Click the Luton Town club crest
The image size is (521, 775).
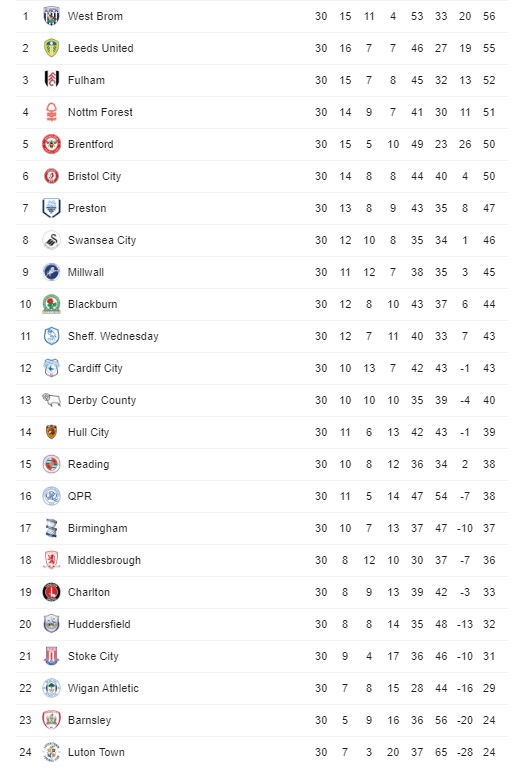(51, 752)
